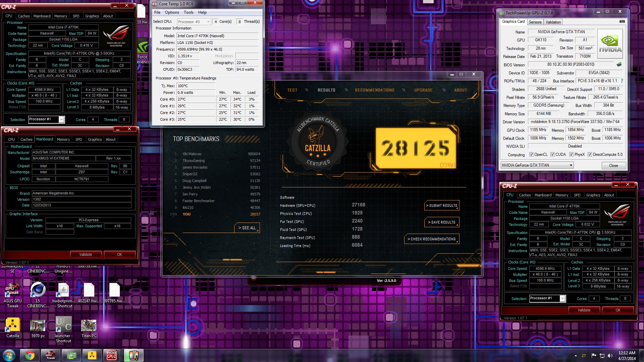Open Google Chrome from the taskbar
This screenshot has height=362, width=644.
coord(30,355)
